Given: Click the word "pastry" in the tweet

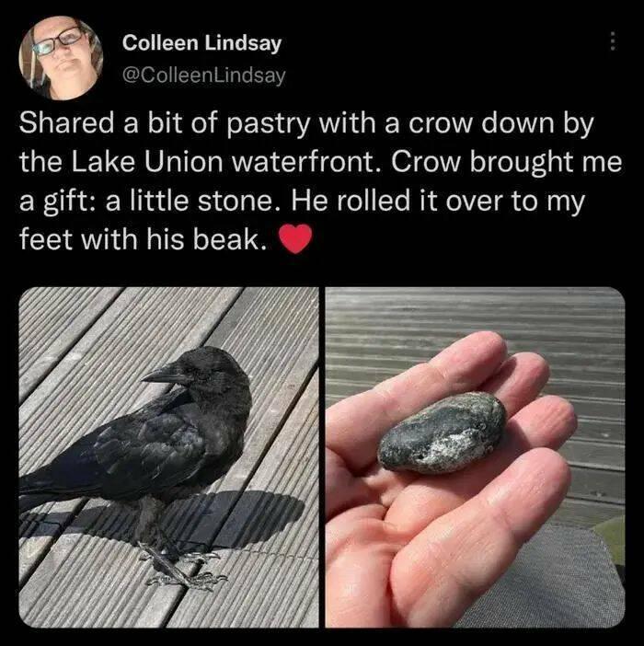Looking at the screenshot, I should (268, 125).
